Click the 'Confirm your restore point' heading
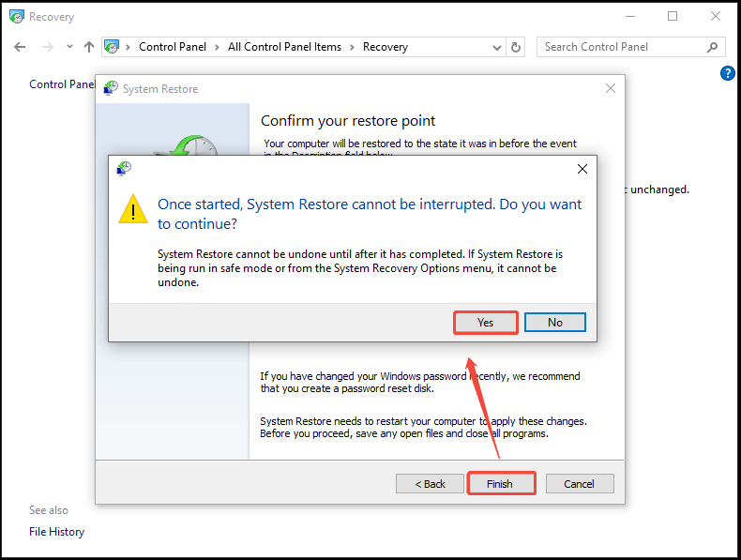Image resolution: width=741 pixels, height=560 pixels. (348, 121)
